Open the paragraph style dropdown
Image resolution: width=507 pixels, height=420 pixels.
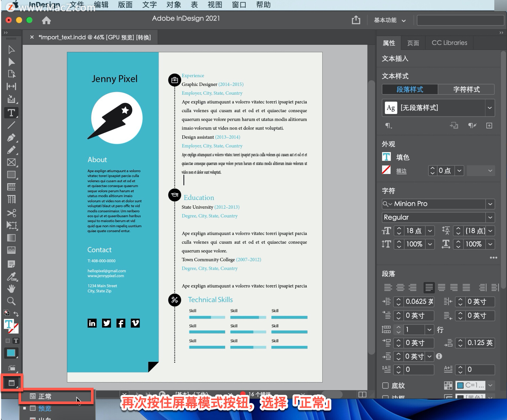coord(490,108)
